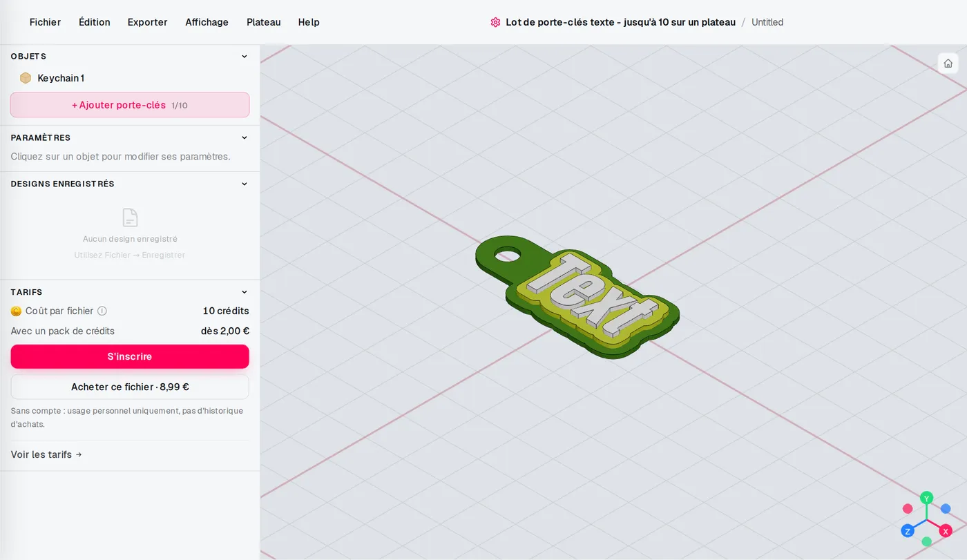967x560 pixels.
Task: Snap view to the green Y axis
Action: click(927, 498)
